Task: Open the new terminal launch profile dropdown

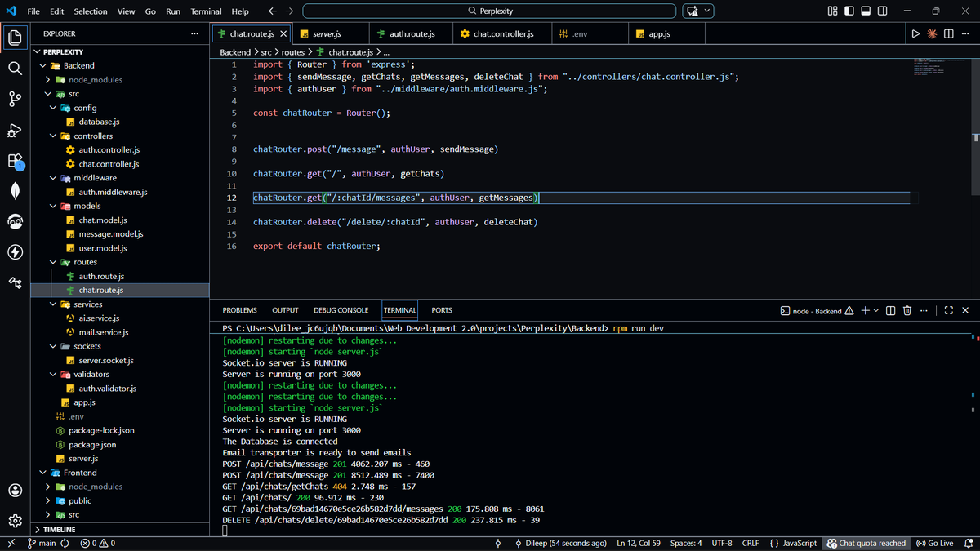Action: pos(876,310)
